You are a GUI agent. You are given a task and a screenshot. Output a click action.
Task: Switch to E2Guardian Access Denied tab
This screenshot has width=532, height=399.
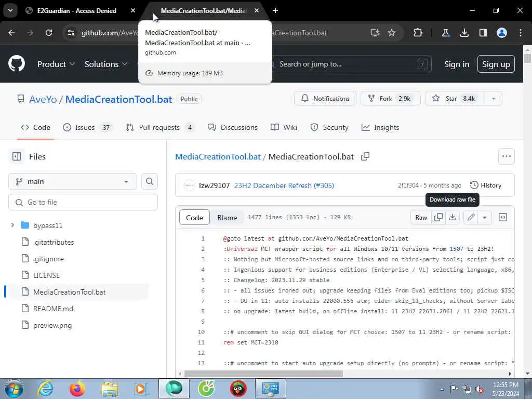[x=77, y=10]
